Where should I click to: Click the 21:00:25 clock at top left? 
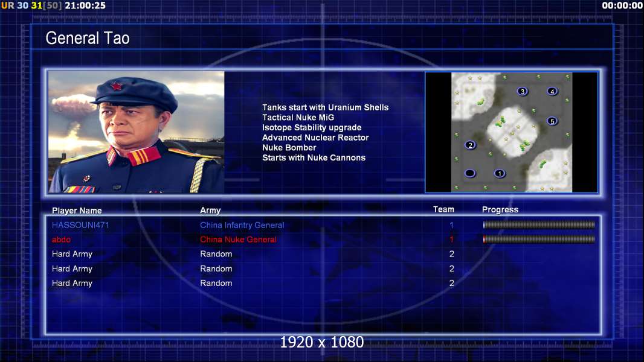tap(85, 5)
